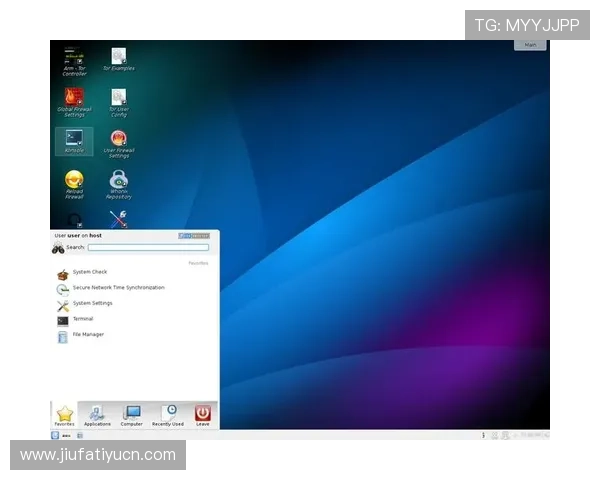Image resolution: width=600 pixels, height=480 pixels.
Task: Launch System Settings from the menu
Action: [92, 303]
